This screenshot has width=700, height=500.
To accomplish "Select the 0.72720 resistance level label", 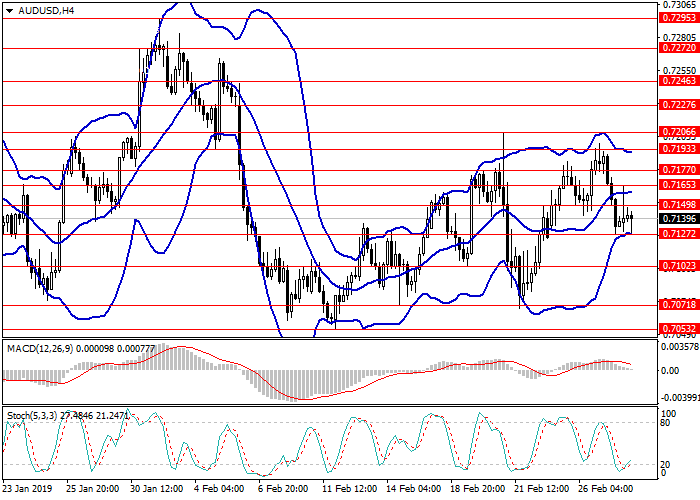I will [676, 47].
